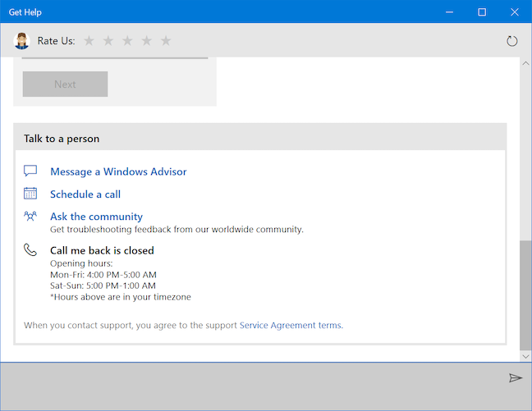Give a three star rating
Viewport: 532px width, 411px height.
(127, 40)
